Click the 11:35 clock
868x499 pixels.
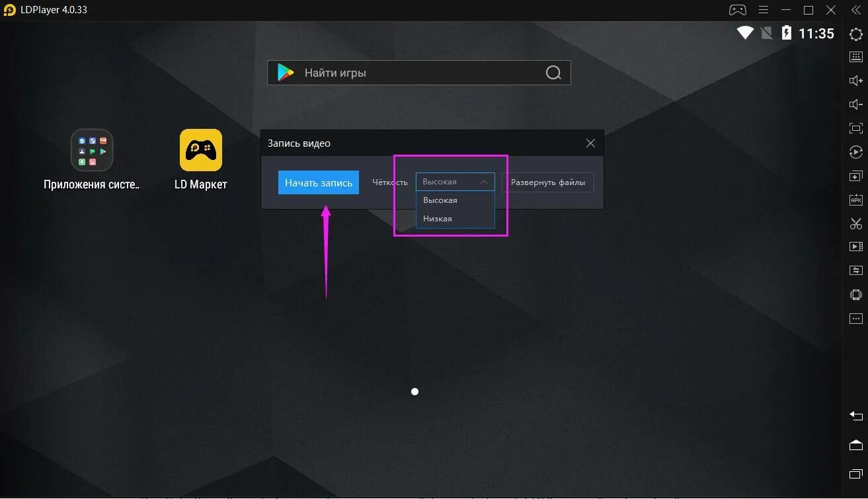[816, 34]
